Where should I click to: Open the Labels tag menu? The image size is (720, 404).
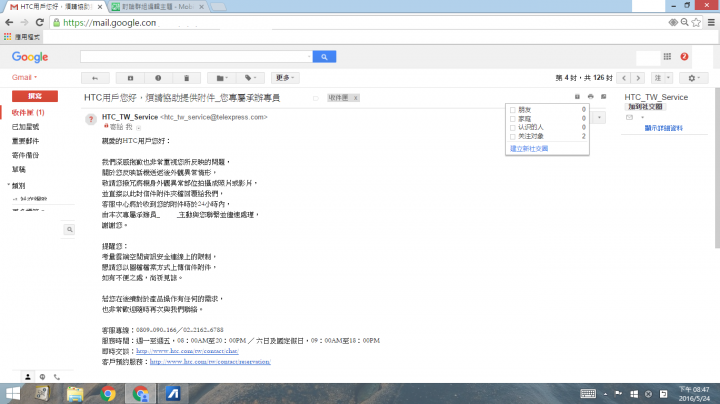pyautogui.click(x=250, y=78)
